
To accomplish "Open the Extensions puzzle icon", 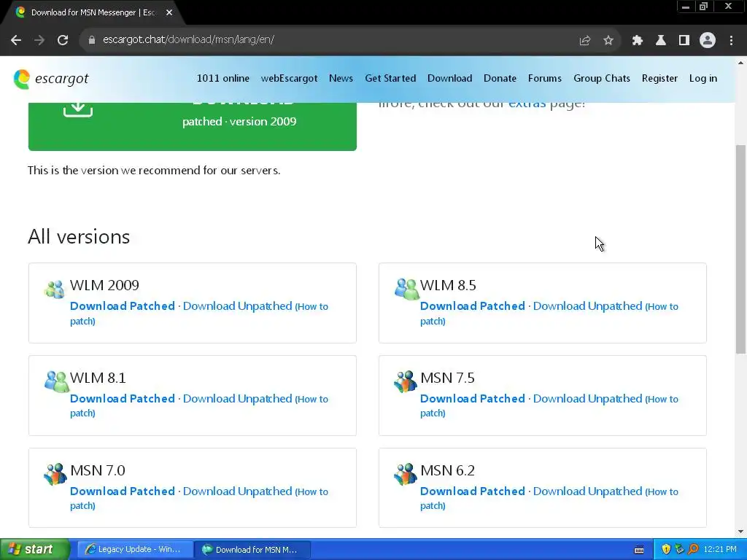I will [638, 41].
